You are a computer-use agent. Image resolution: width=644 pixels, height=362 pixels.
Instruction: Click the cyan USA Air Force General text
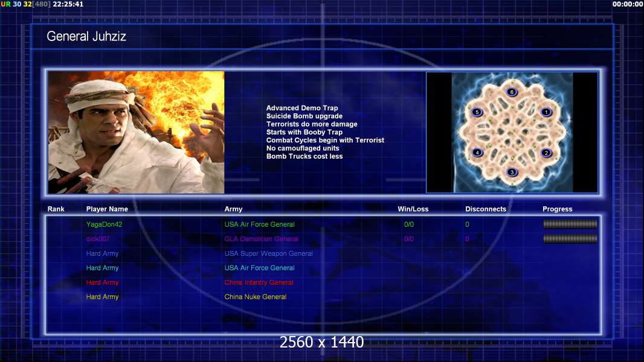coord(259,268)
